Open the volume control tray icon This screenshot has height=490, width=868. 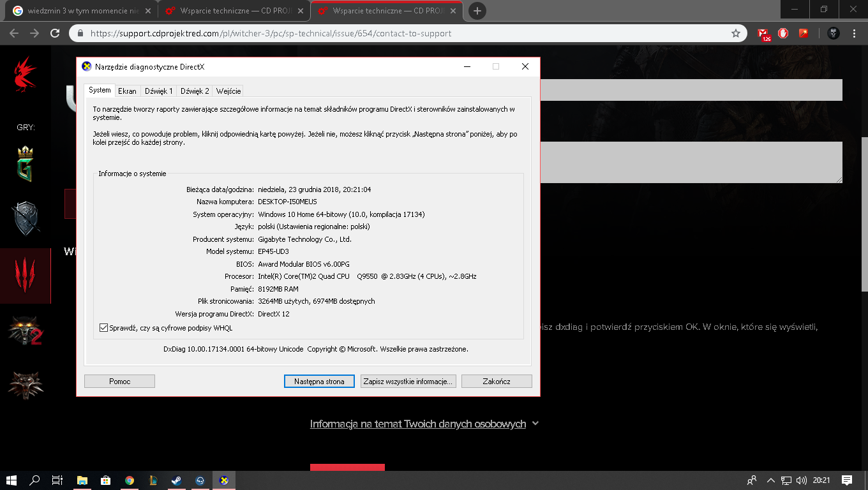802,480
